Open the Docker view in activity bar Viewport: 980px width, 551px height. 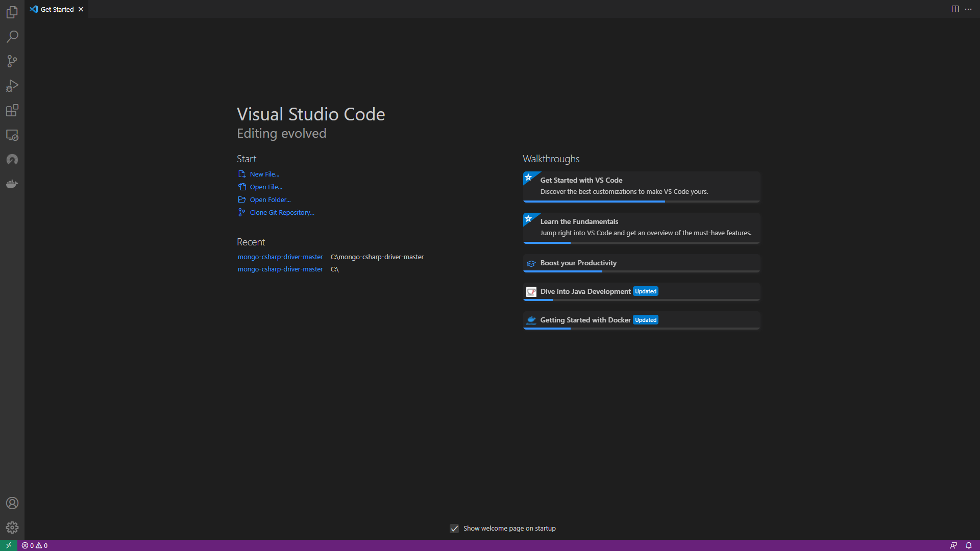12,184
